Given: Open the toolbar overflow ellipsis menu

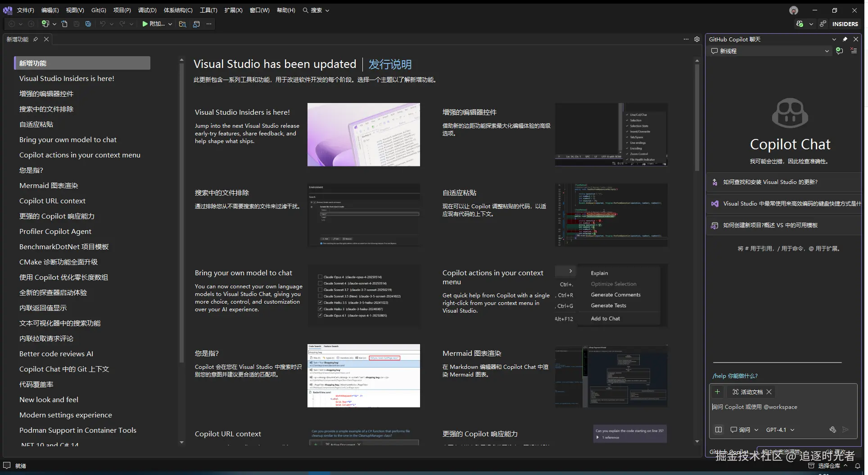Looking at the screenshot, I should (209, 24).
